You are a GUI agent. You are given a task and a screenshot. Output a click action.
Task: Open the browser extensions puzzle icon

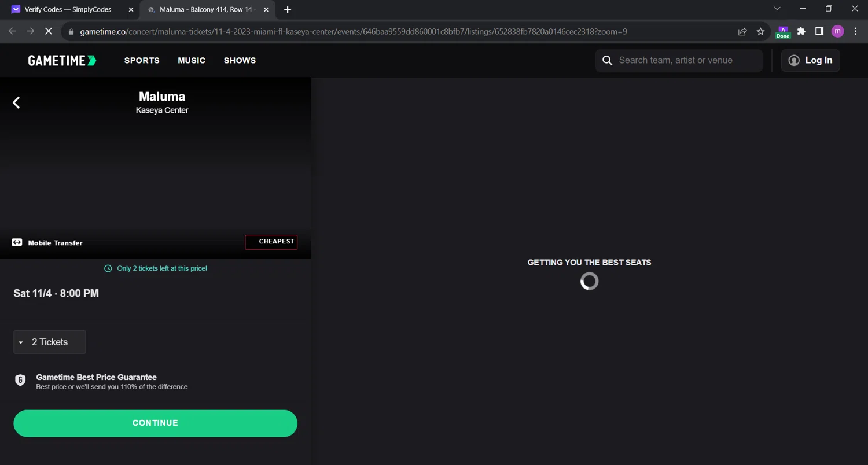[801, 31]
